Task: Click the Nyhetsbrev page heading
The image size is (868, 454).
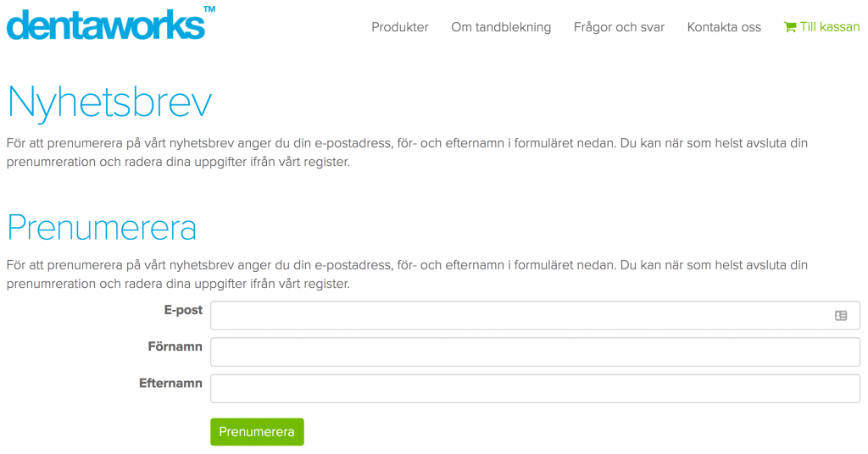Action: [x=109, y=102]
